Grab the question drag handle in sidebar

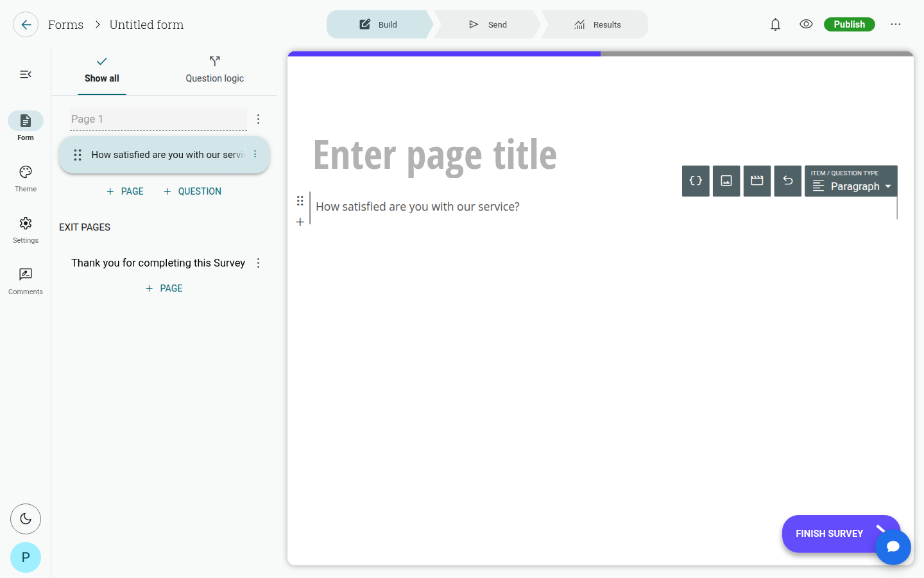77,155
